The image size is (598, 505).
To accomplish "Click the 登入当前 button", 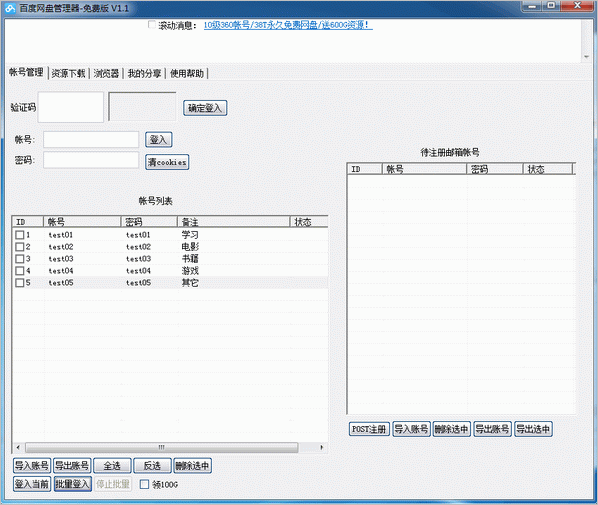I will [x=32, y=484].
